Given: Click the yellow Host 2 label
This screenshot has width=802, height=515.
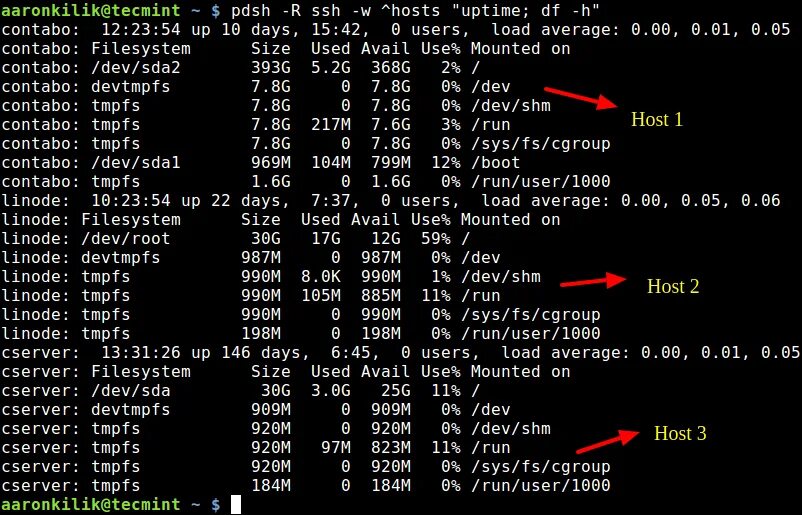Looking at the screenshot, I should pos(673,286).
